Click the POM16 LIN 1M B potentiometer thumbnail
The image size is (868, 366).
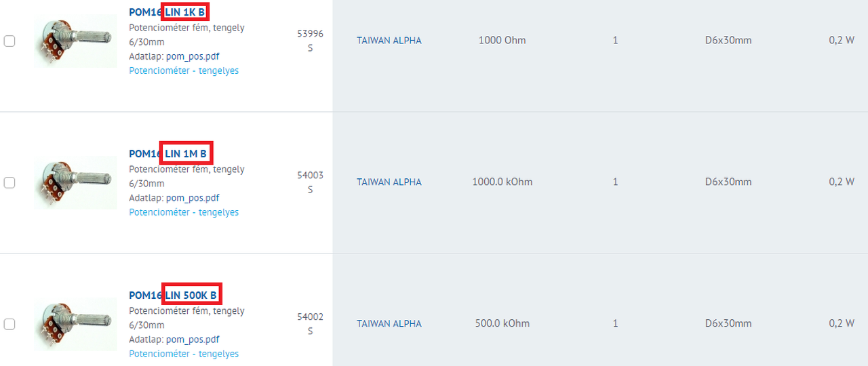point(75,183)
